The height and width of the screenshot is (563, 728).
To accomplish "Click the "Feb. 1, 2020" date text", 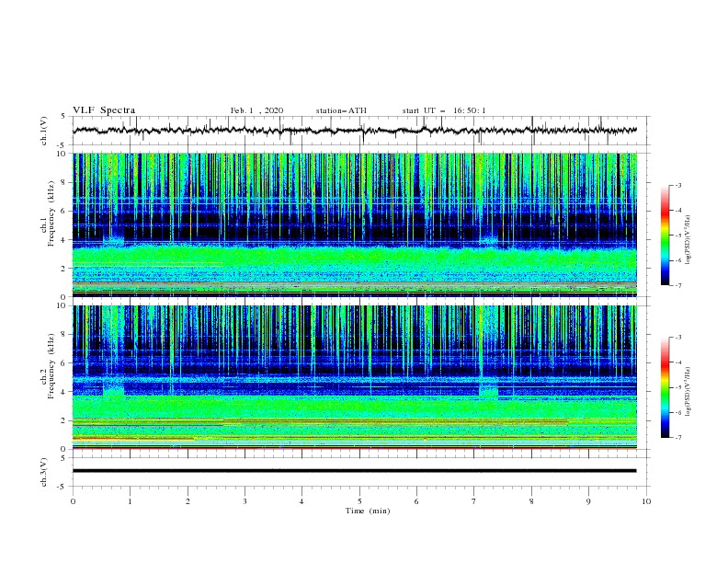I will tap(256, 110).
